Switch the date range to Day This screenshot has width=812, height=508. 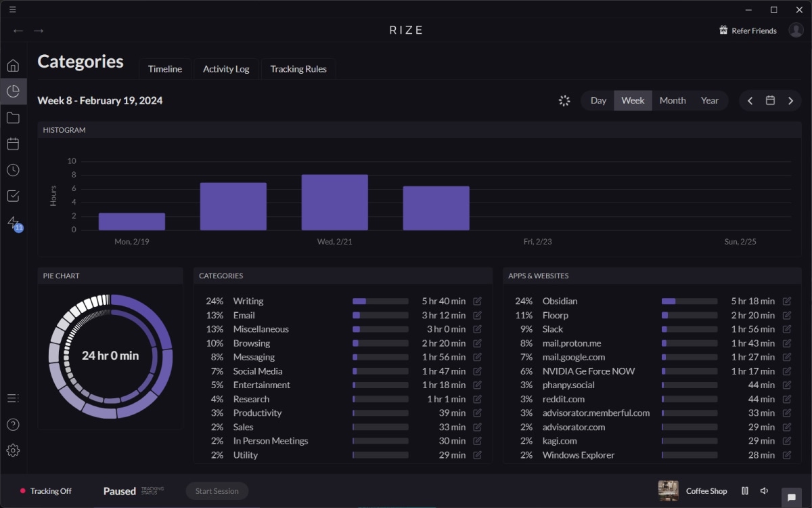click(598, 100)
